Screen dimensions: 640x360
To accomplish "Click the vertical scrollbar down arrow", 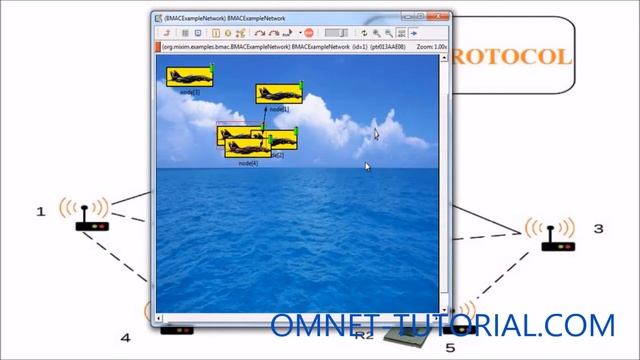I will [x=444, y=309].
